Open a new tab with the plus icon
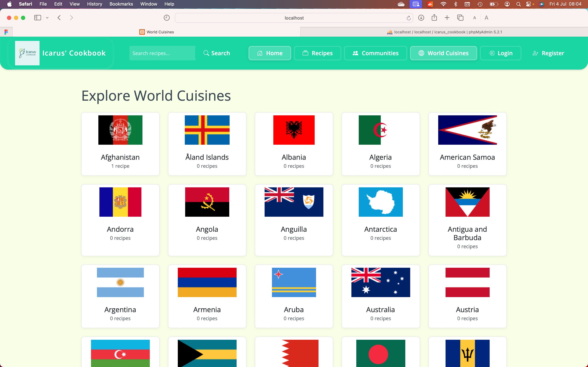The image size is (588, 367). click(x=447, y=17)
